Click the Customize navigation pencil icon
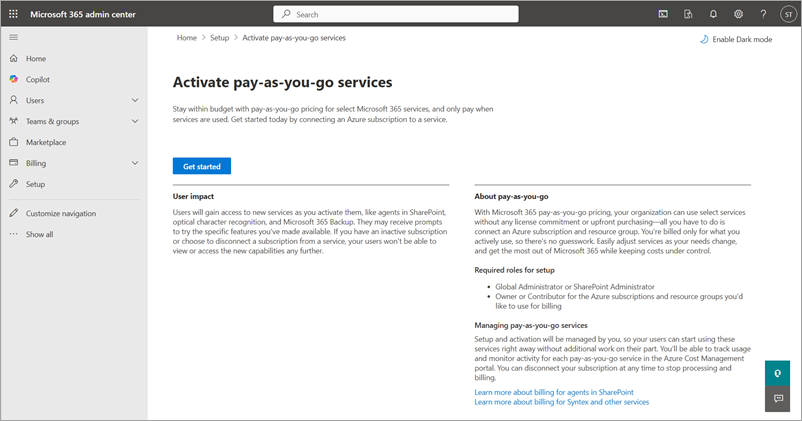 (x=14, y=213)
